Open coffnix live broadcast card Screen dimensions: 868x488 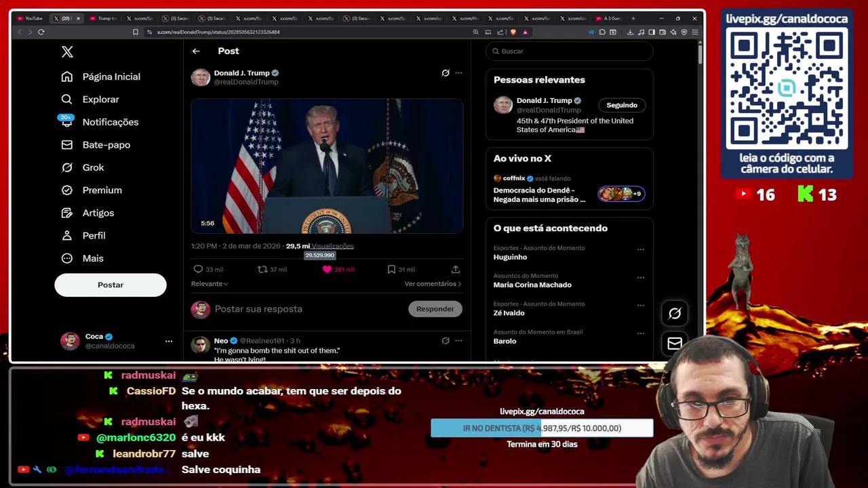click(570, 188)
